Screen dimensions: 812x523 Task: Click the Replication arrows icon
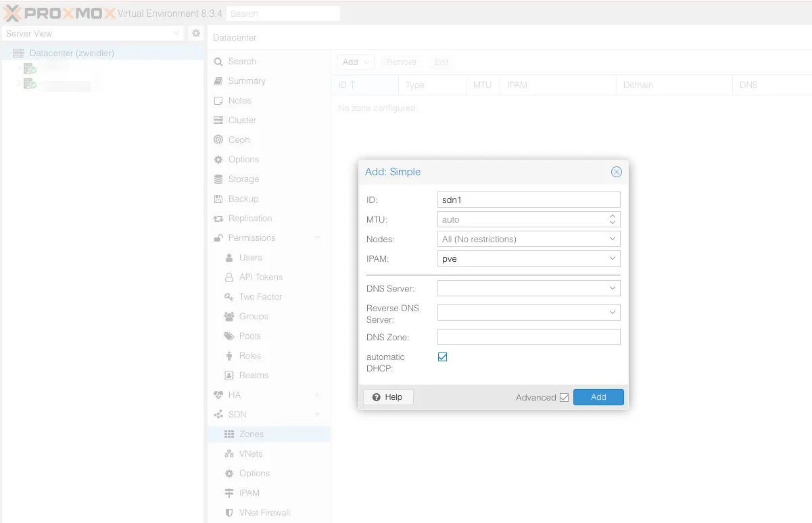(x=218, y=219)
